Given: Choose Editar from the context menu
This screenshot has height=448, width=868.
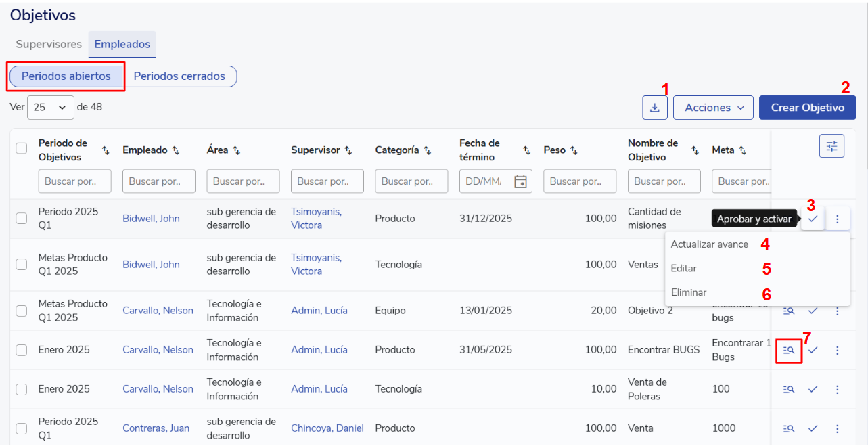Looking at the screenshot, I should click(x=683, y=269).
